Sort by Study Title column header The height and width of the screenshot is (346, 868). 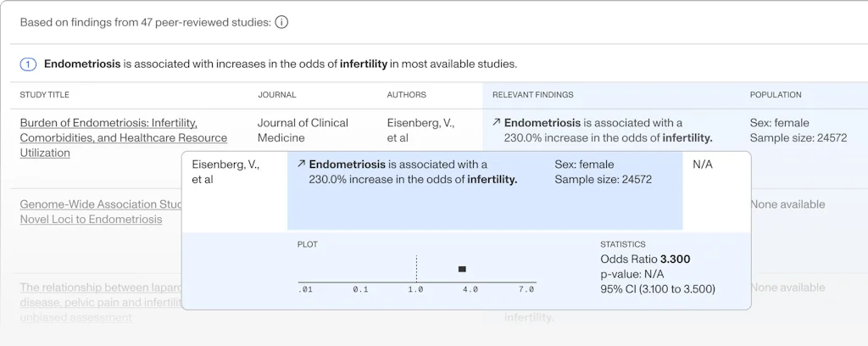(45, 95)
